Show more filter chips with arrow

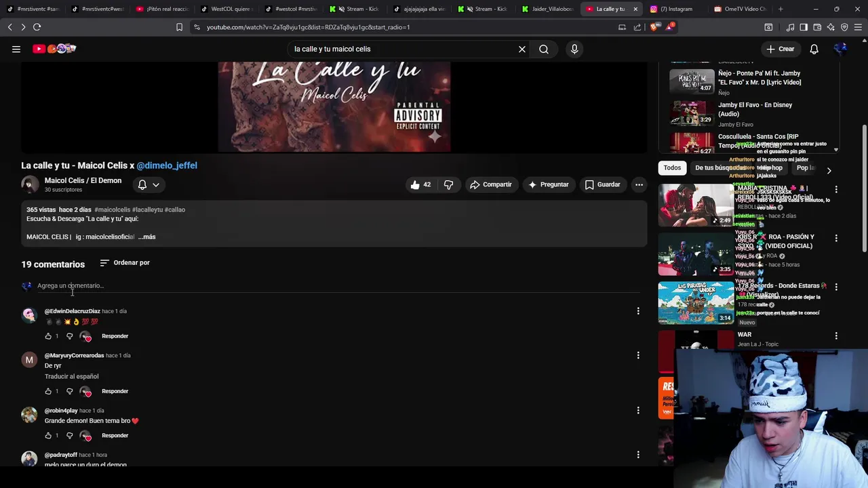tap(829, 170)
